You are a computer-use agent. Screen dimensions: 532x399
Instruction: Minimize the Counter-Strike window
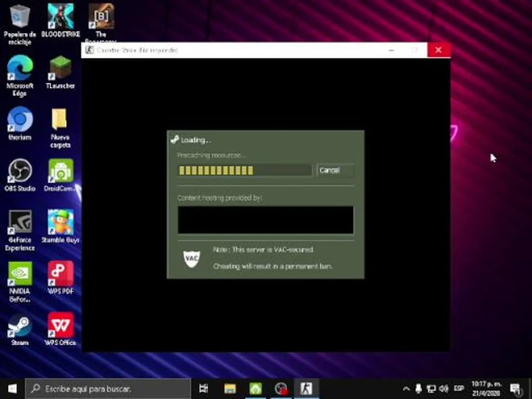click(x=391, y=50)
